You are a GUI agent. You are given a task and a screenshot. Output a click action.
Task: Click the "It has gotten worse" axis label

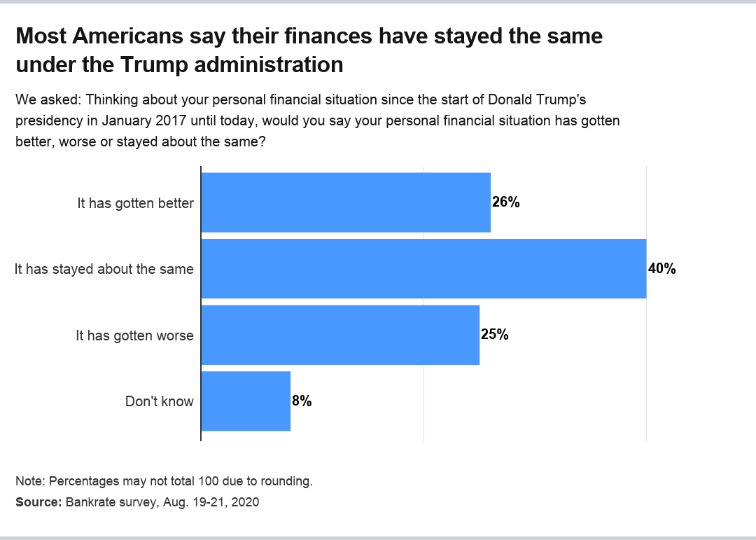pyautogui.click(x=134, y=335)
